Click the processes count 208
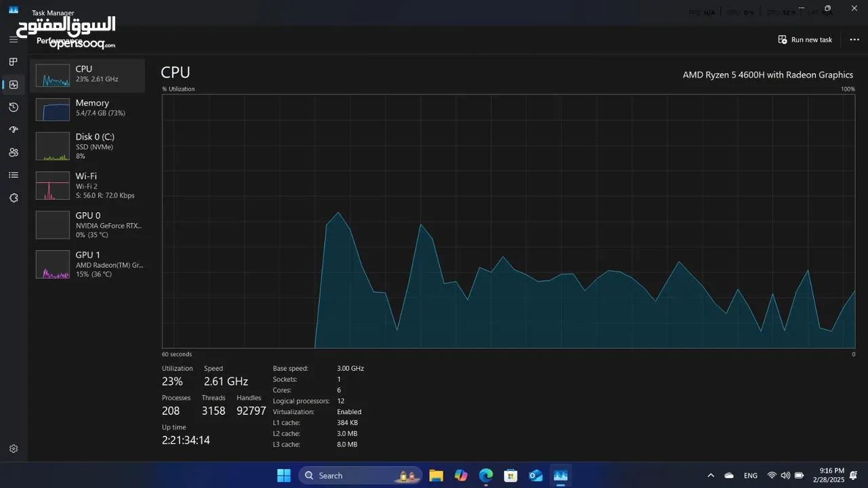 tap(171, 411)
